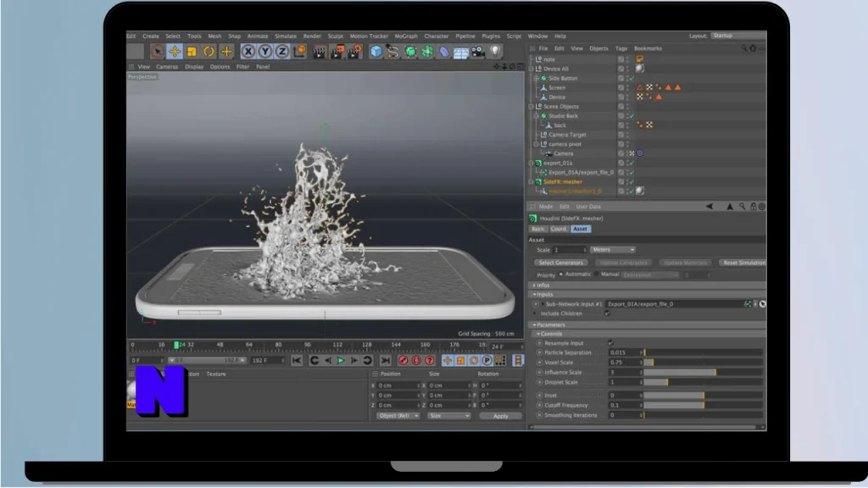Image resolution: width=868 pixels, height=488 pixels.
Task: Add a light bulb object
Action: tap(495, 52)
